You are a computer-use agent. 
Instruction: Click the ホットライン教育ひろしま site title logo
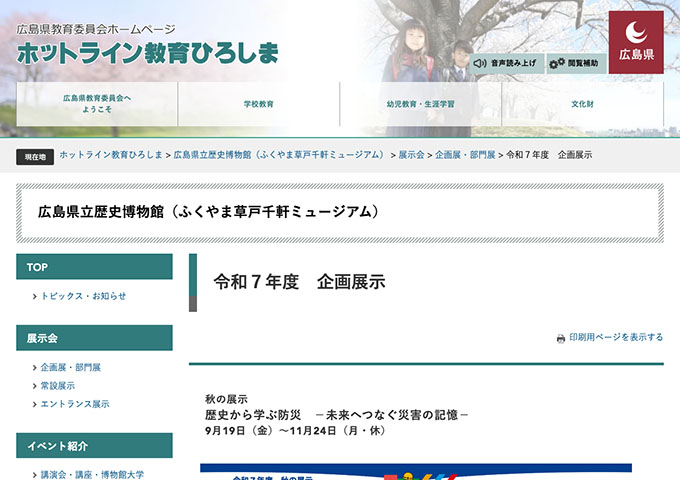[x=147, y=53]
